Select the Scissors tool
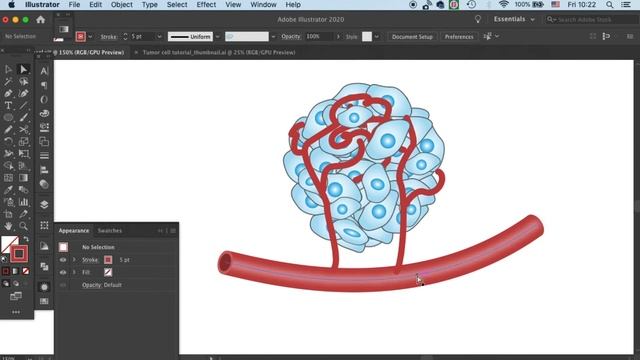This screenshot has width=640, height=360. [23, 130]
